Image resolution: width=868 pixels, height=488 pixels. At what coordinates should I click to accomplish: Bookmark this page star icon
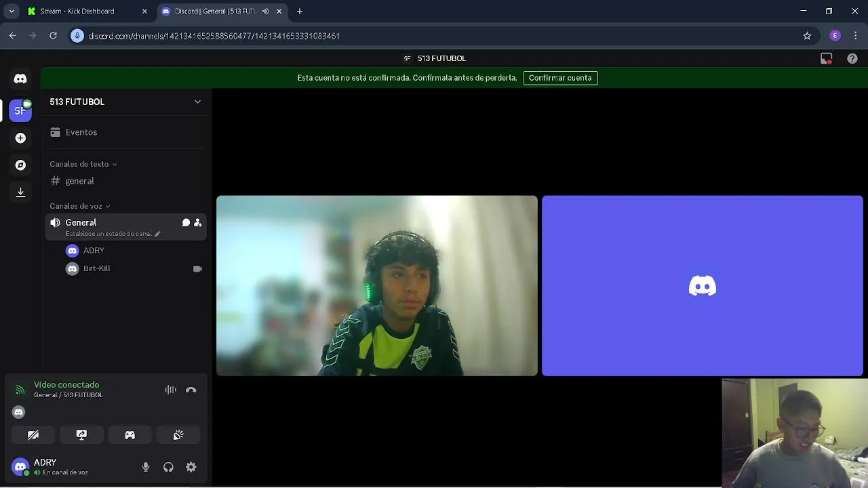tap(807, 36)
